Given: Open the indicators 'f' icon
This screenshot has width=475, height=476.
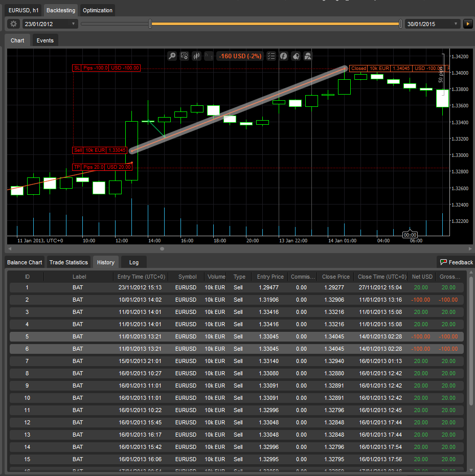Looking at the screenshot, I should [x=283, y=56].
